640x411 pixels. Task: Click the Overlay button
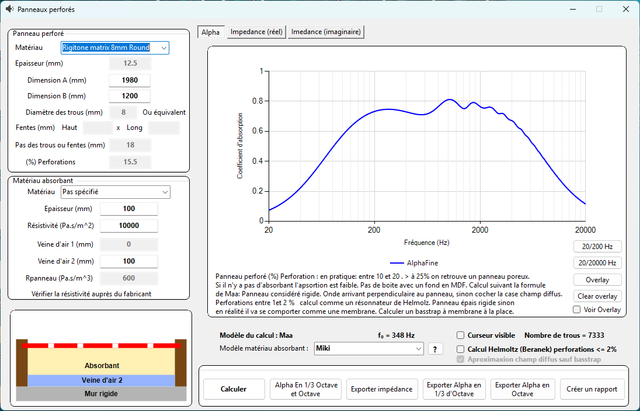coord(597,280)
